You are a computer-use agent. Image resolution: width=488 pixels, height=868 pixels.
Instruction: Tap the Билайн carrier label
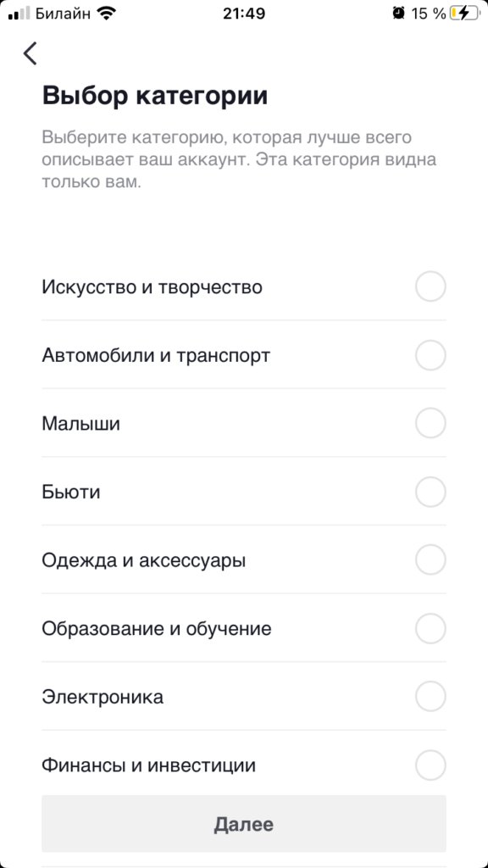64,14
